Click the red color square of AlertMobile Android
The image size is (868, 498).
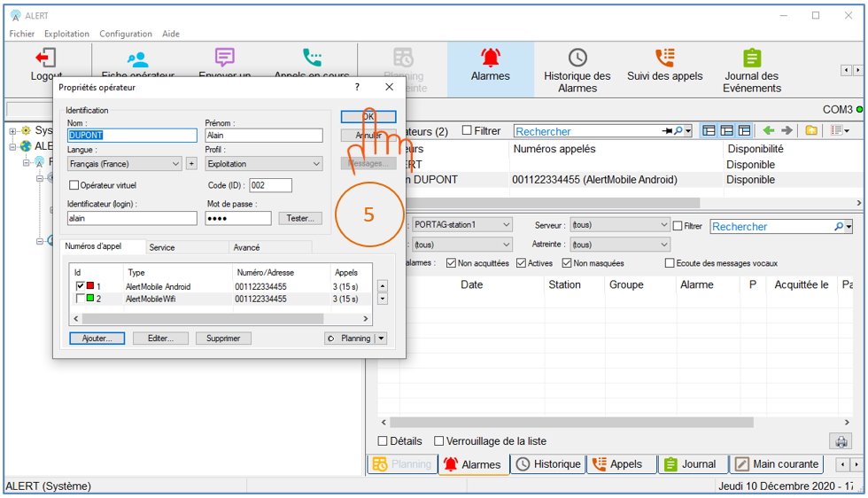[x=90, y=286]
